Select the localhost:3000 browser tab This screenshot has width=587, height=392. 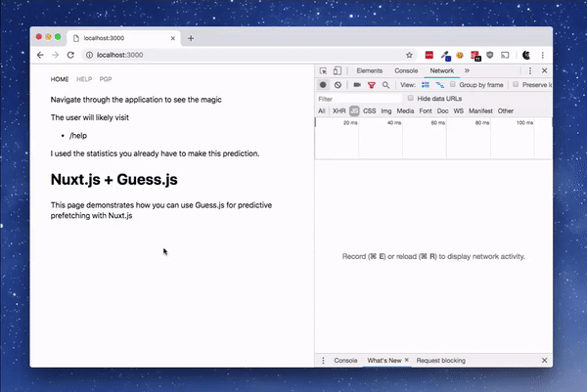coord(123,38)
